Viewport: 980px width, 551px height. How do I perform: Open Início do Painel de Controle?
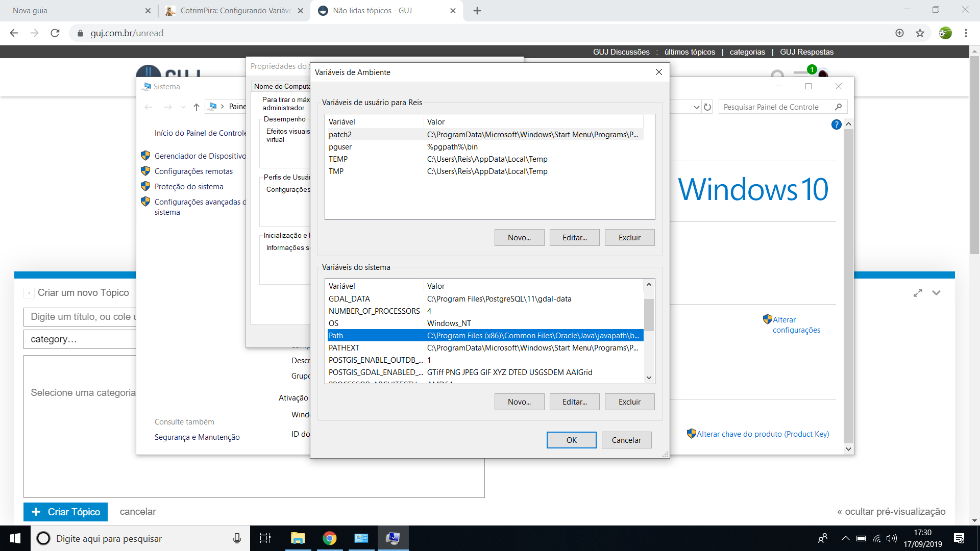click(200, 133)
